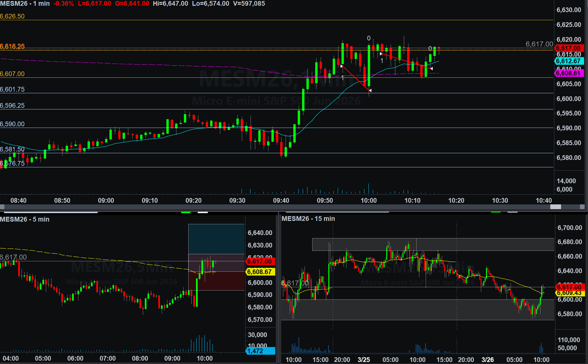
Task: Click the horizontal scrollbar thumb under the 1 min chart
Action: click(555, 207)
